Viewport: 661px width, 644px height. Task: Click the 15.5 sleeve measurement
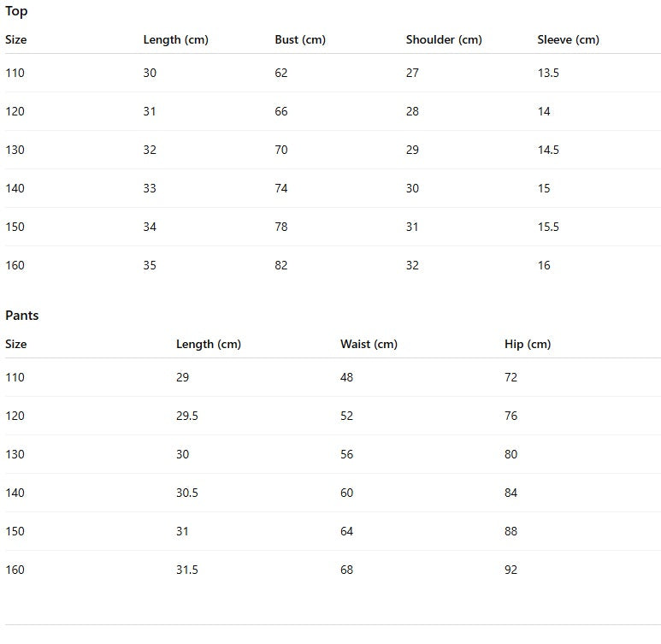548,227
